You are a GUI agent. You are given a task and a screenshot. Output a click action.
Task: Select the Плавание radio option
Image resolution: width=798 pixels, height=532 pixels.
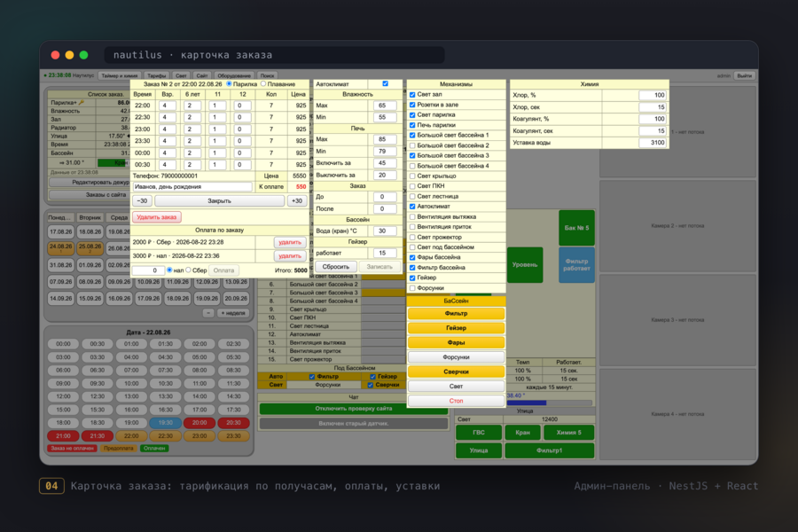[263, 84]
